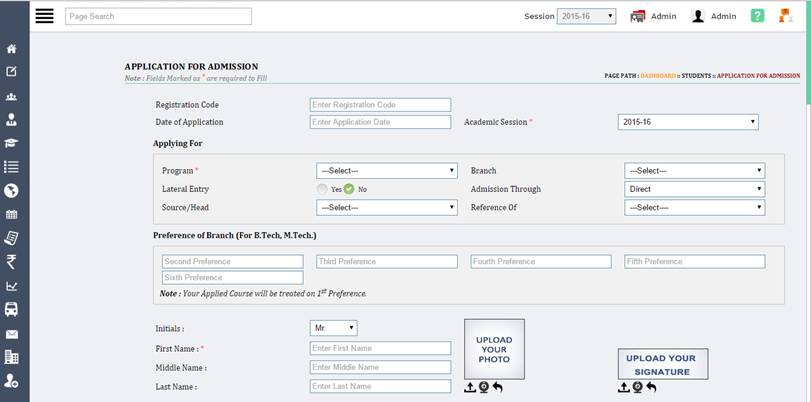Select Yes for Lateral Entry
Viewport: 811px width, 402px height.
coord(322,189)
